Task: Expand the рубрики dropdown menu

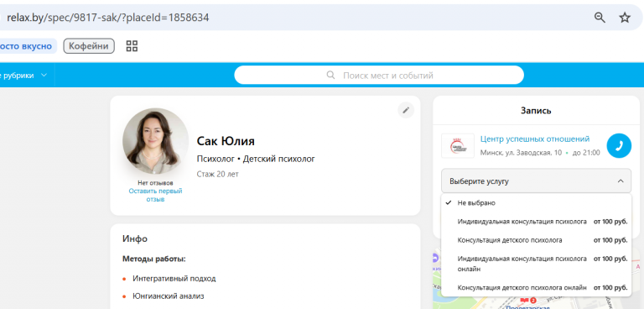Action: pyautogui.click(x=24, y=76)
